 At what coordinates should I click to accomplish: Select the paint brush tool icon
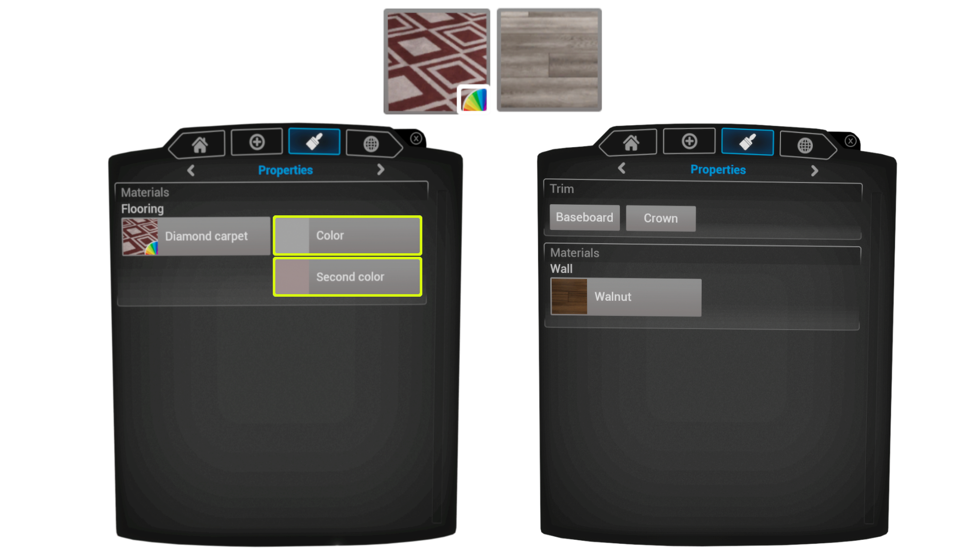click(313, 143)
